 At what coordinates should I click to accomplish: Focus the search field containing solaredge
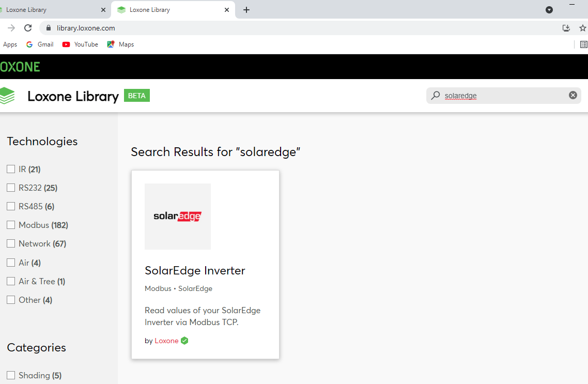point(504,95)
